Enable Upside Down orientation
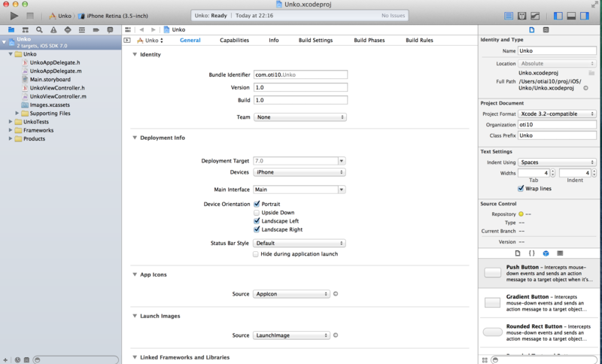This screenshot has width=602, height=364. (257, 213)
